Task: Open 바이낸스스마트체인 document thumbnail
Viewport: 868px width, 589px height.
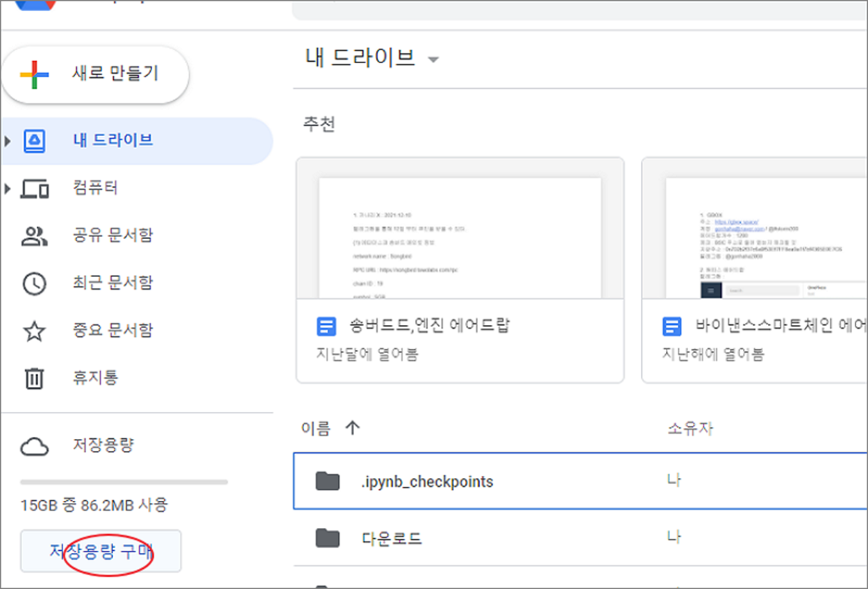Action: point(755,229)
